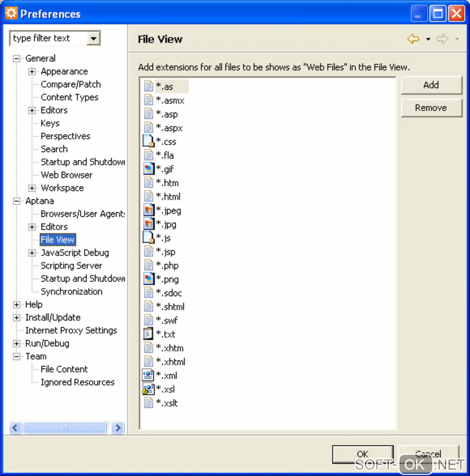The width and height of the screenshot is (470, 476).
Task: Open Scripting Server preferences
Action: pyautogui.click(x=71, y=266)
